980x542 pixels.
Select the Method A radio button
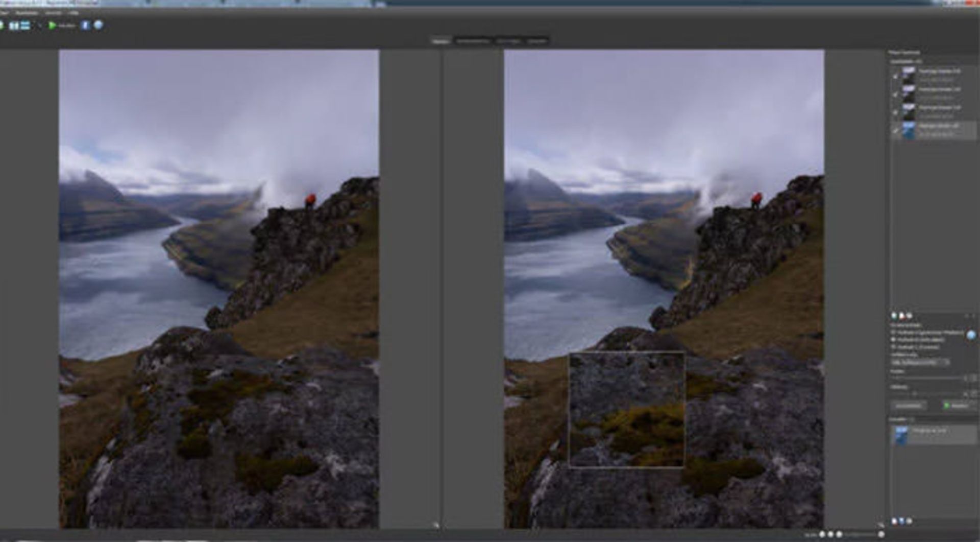[894, 333]
